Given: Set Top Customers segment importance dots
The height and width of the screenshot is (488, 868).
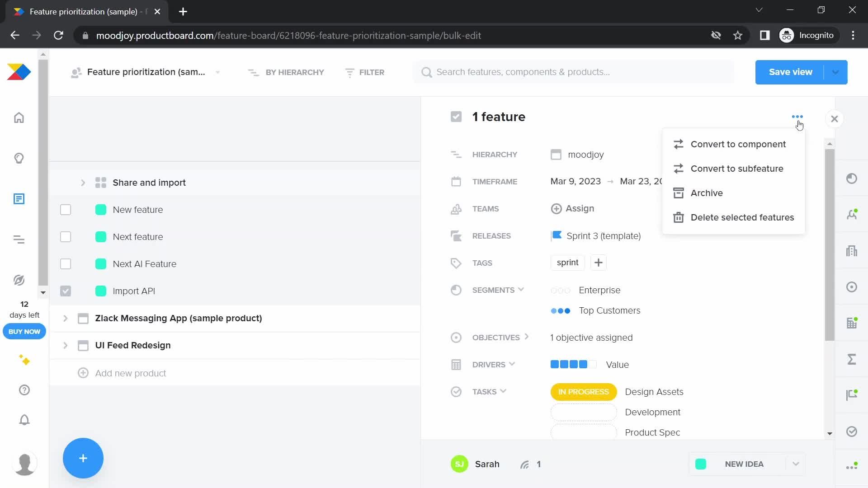Looking at the screenshot, I should [561, 311].
